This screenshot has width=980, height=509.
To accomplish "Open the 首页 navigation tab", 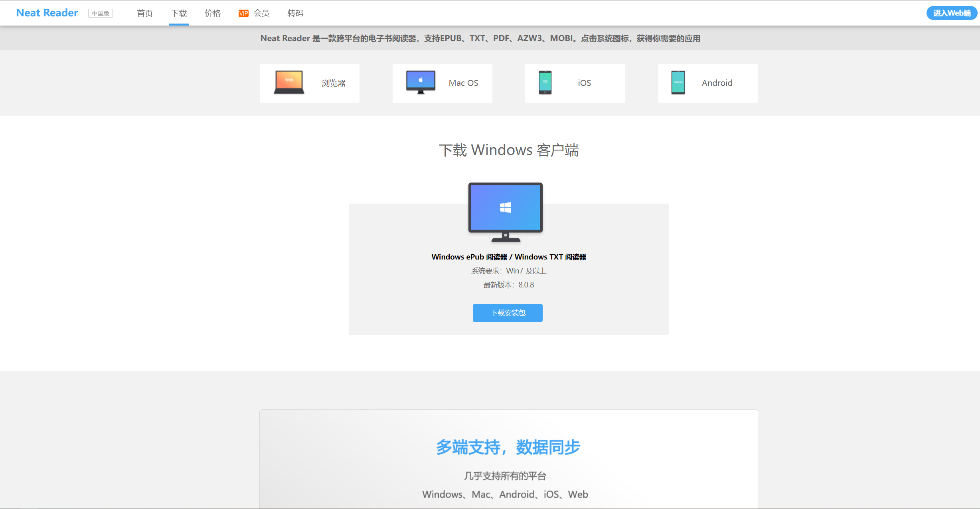I will click(144, 13).
